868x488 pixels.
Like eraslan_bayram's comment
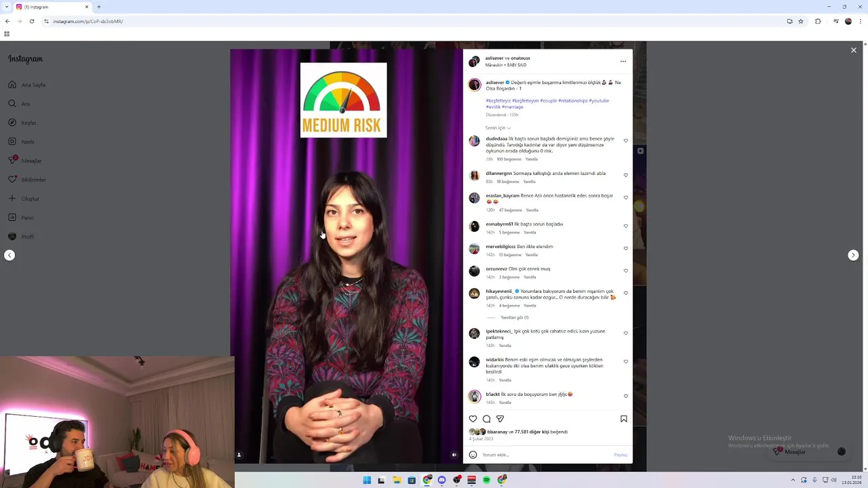coord(626,198)
